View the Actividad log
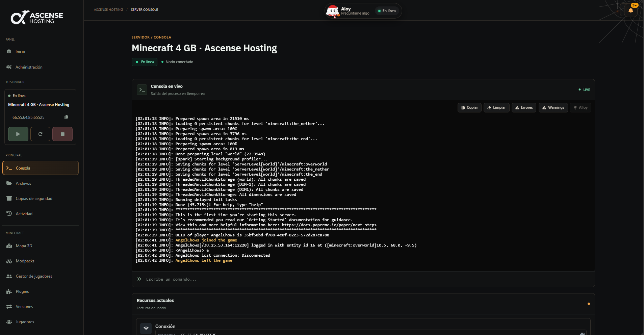The image size is (644, 335). (x=41, y=214)
